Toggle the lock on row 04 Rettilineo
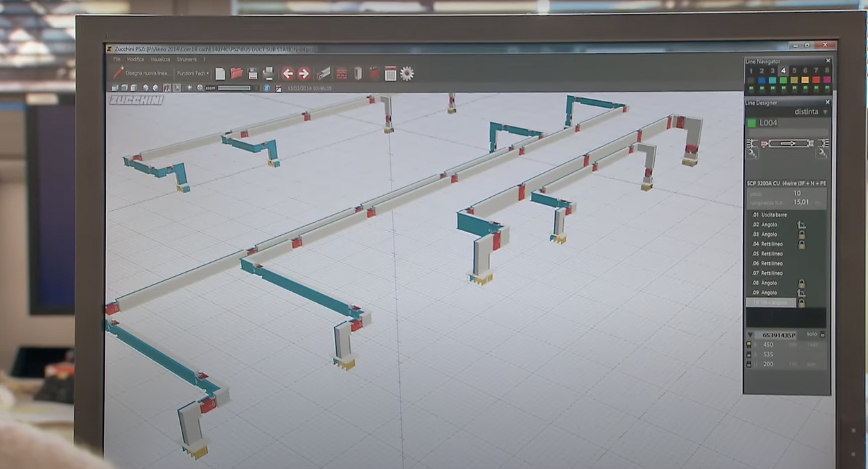 [x=801, y=244]
